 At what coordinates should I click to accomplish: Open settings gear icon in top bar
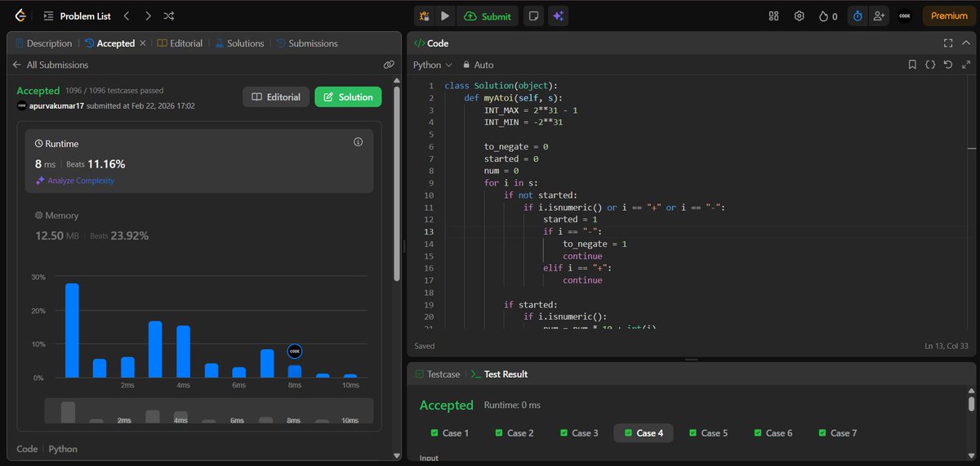click(x=800, y=16)
